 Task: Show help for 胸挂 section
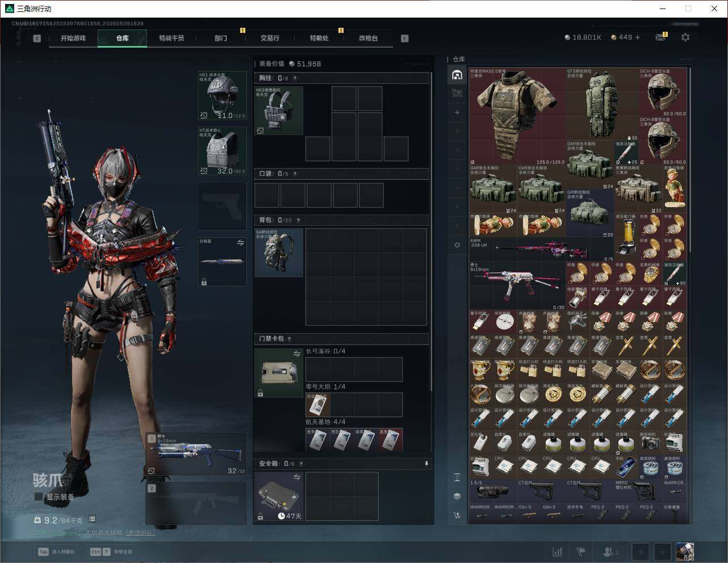[x=295, y=78]
